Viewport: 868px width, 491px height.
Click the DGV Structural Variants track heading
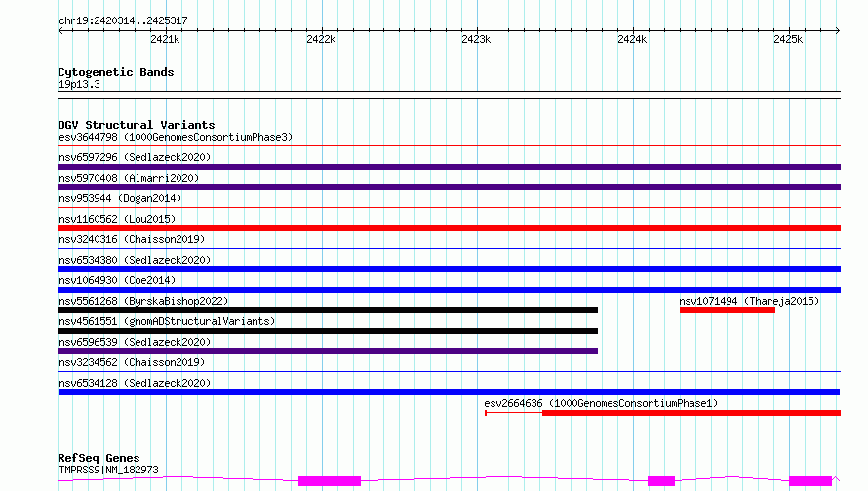point(137,125)
